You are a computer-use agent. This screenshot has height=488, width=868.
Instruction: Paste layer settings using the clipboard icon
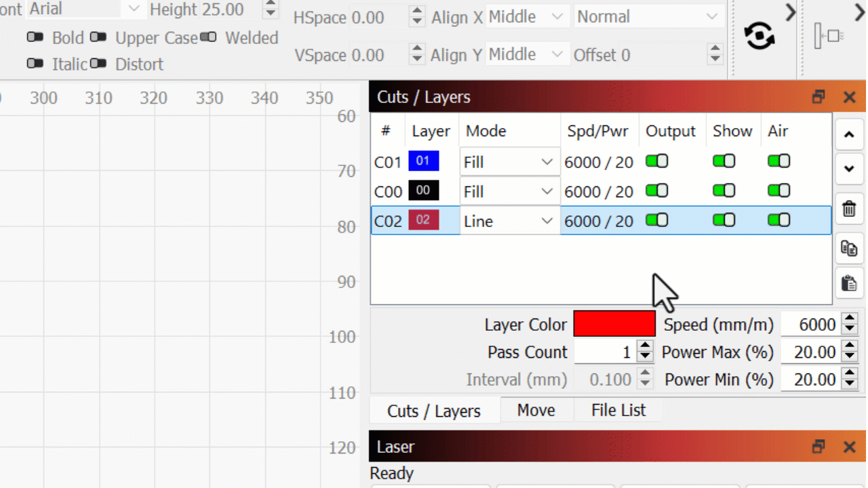(849, 283)
